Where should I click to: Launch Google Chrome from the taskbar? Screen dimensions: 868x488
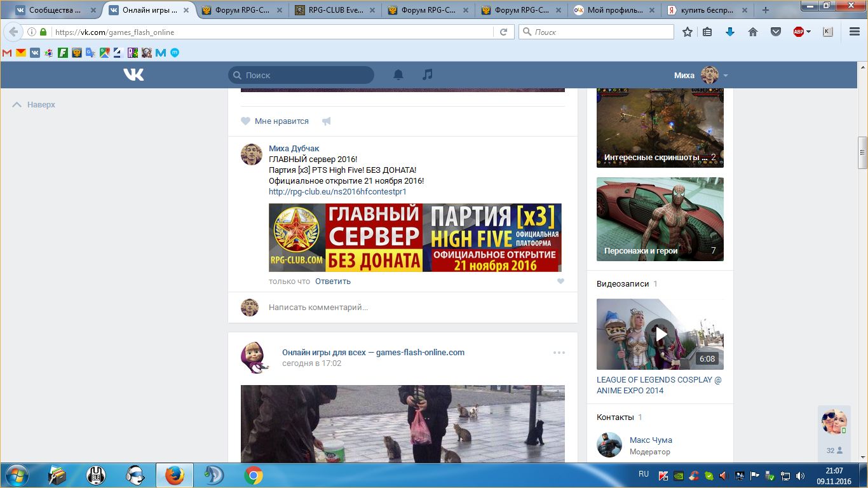click(x=254, y=475)
